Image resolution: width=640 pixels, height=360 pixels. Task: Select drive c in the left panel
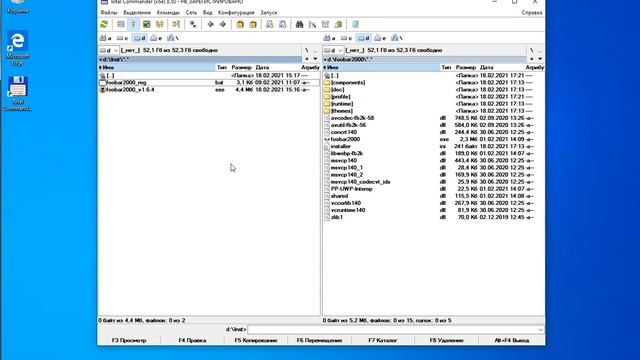pyautogui.click(x=122, y=38)
